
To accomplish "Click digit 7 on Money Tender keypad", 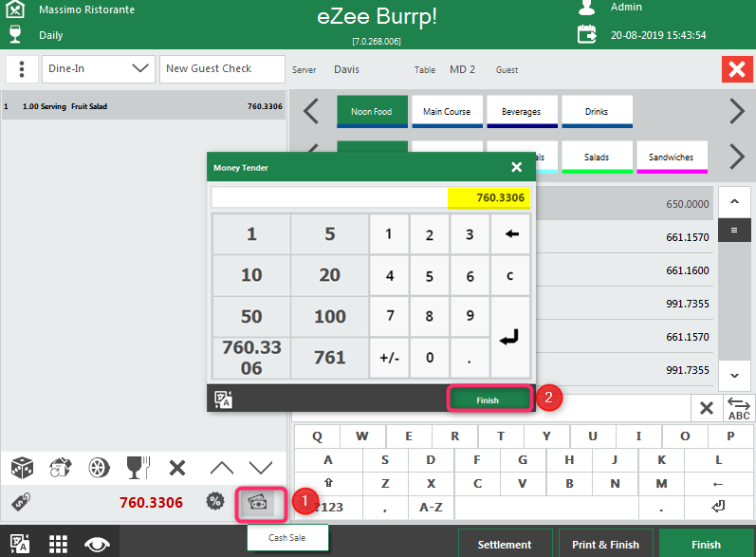I will pyautogui.click(x=389, y=316).
